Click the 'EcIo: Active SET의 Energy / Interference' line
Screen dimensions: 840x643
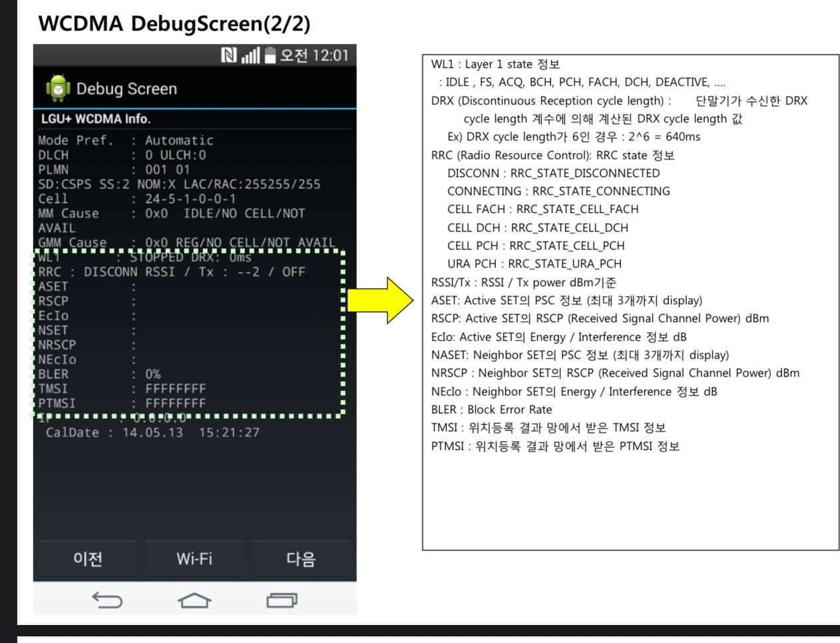(559, 337)
